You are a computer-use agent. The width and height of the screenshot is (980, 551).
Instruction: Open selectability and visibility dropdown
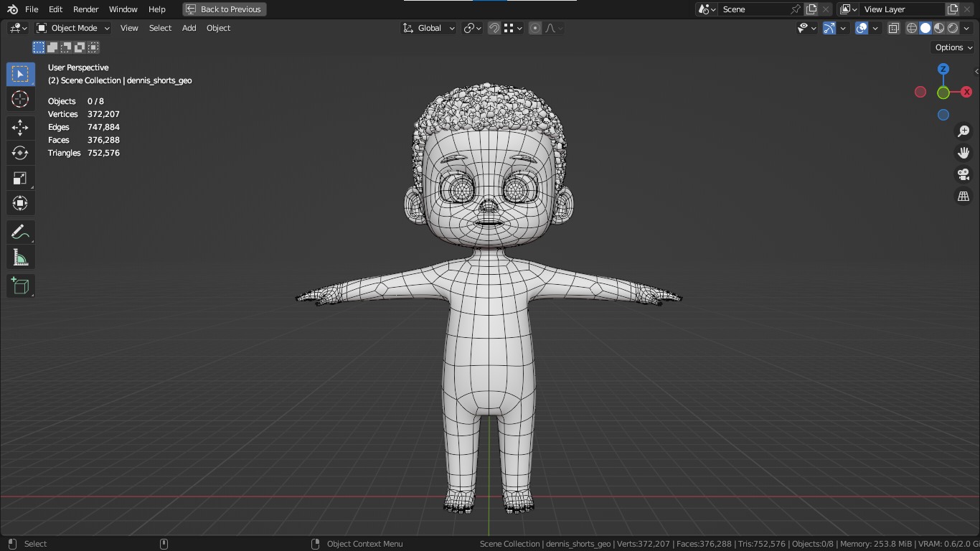click(x=807, y=28)
